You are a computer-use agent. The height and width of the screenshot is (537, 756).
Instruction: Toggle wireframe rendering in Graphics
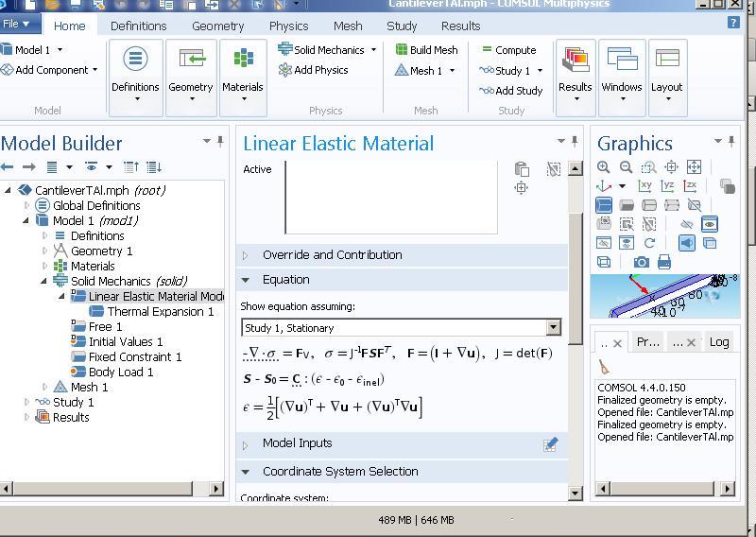tap(604, 262)
